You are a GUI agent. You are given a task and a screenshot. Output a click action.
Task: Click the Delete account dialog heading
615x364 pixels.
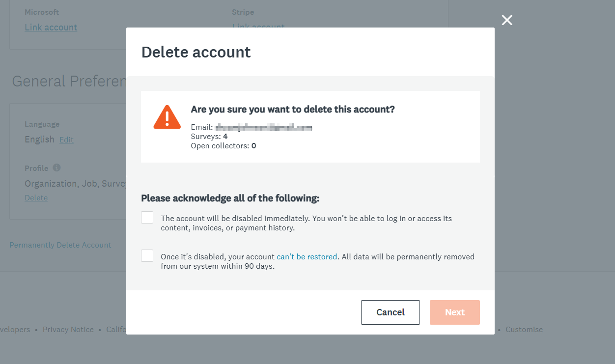196,52
